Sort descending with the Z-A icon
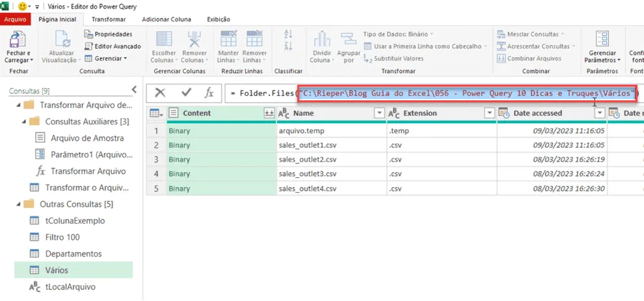The image size is (644, 301). 288,46
